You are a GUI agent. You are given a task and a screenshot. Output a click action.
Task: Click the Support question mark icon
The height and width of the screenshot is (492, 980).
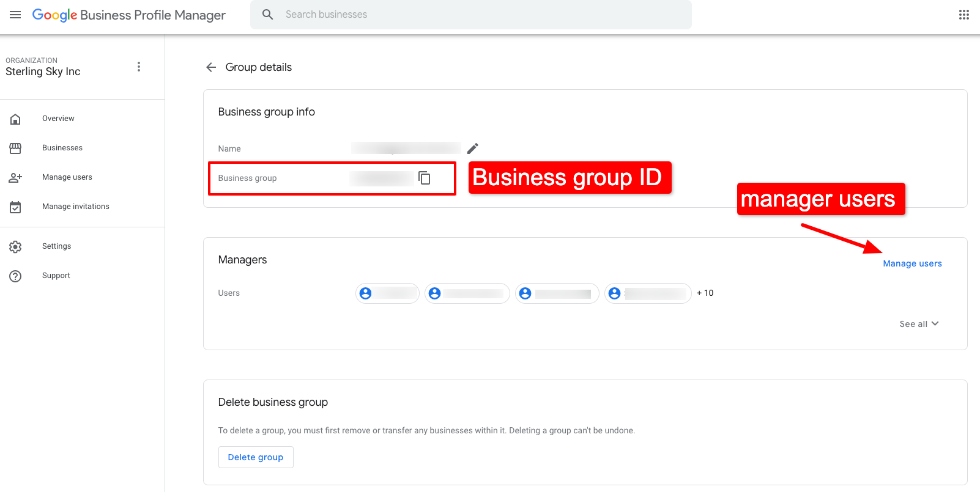click(x=15, y=276)
